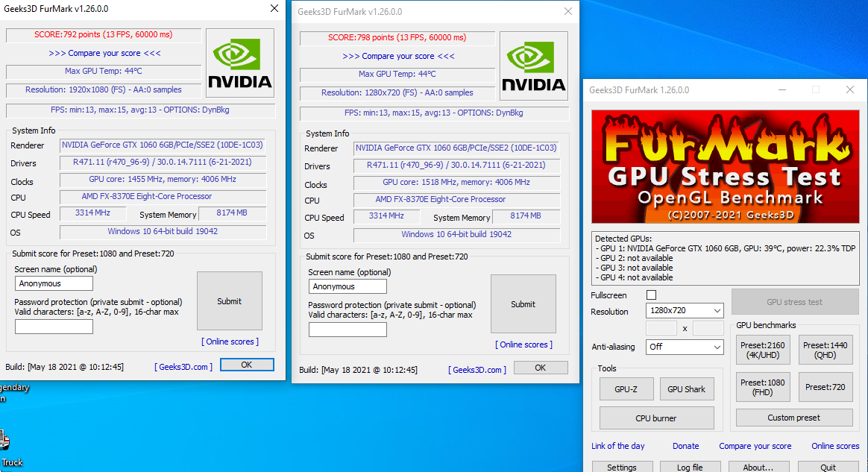Click the NVIDIA logo in left score window

(239, 63)
